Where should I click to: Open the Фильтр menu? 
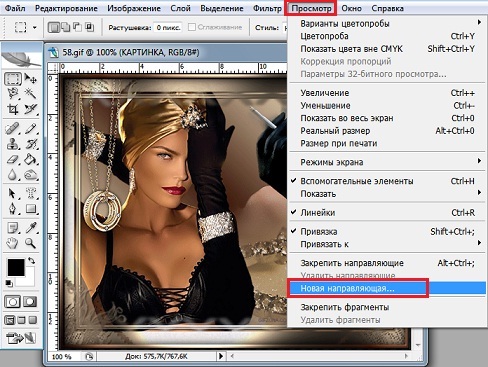267,8
